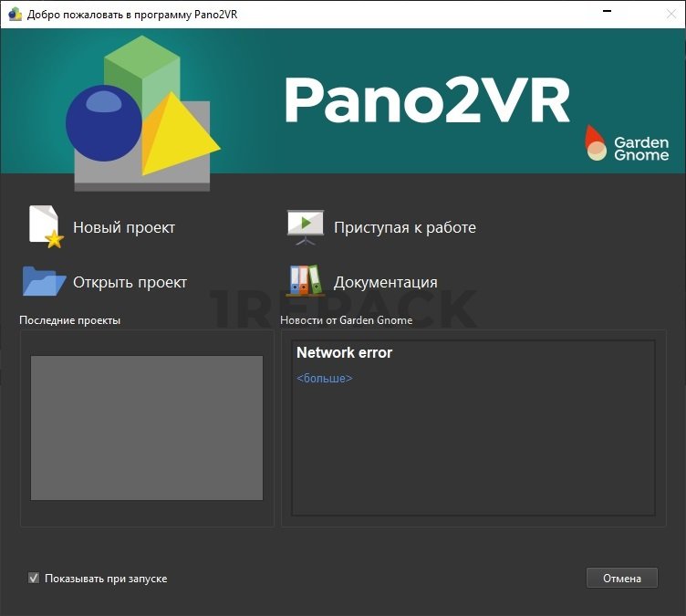Click the large Pano2VR title in banner

[x=426, y=100]
